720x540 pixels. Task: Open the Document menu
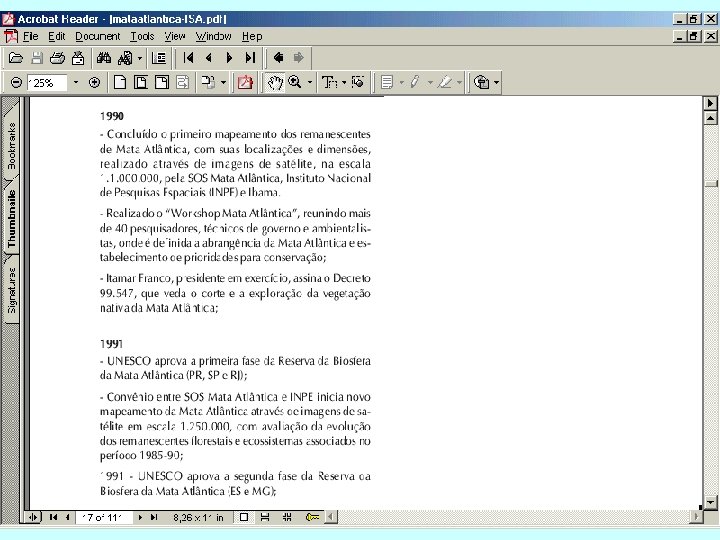click(98, 36)
